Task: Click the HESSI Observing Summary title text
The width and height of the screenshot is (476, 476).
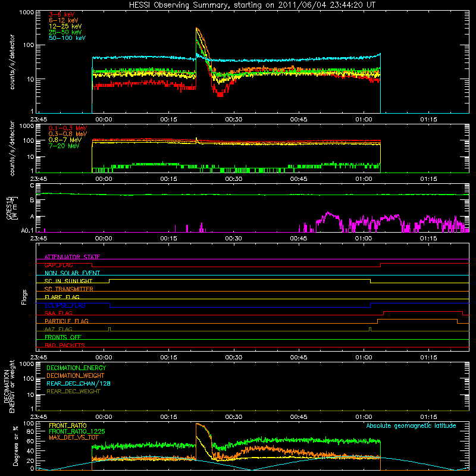Action: click(x=252, y=5)
